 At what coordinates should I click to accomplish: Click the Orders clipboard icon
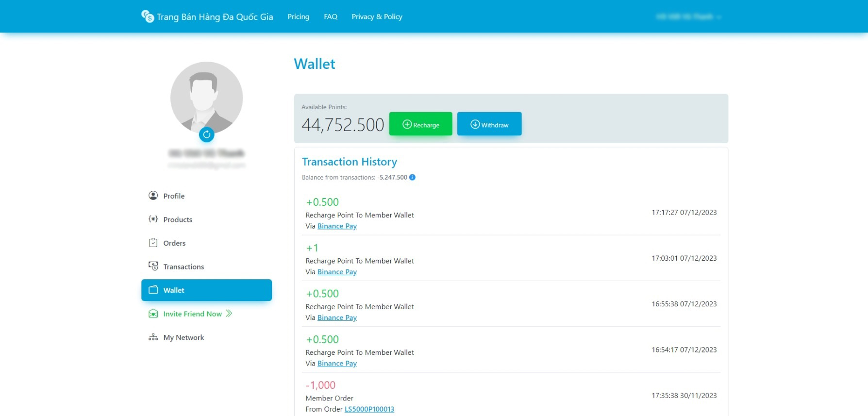click(153, 243)
